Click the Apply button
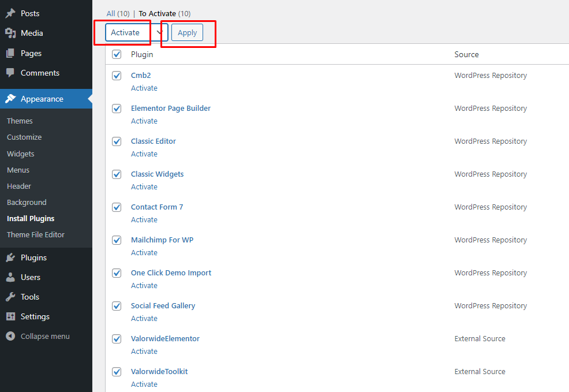The image size is (569, 392). (187, 33)
